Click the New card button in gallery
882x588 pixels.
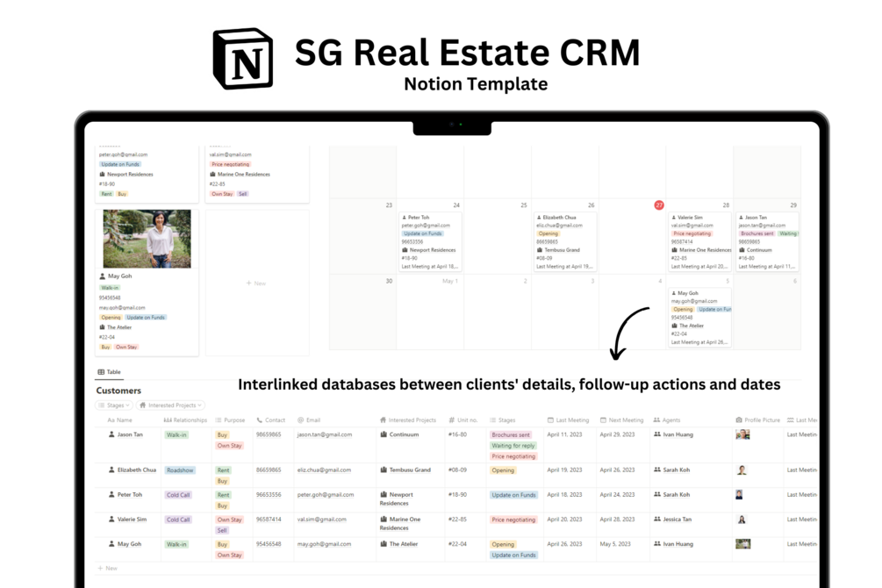(x=256, y=283)
